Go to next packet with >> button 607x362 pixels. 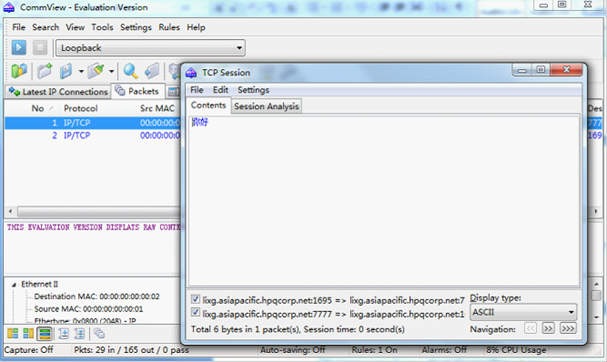(548, 329)
